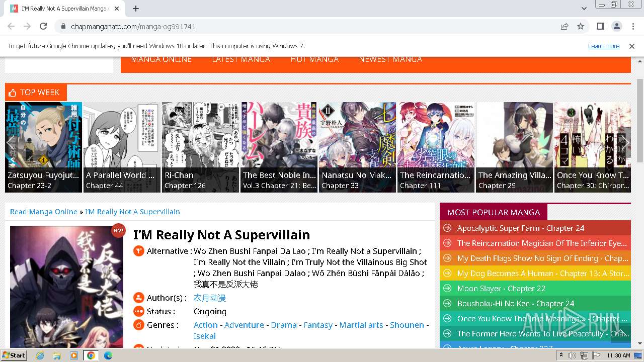Follow the Read Manga Online breadcrumb

pyautogui.click(x=44, y=212)
